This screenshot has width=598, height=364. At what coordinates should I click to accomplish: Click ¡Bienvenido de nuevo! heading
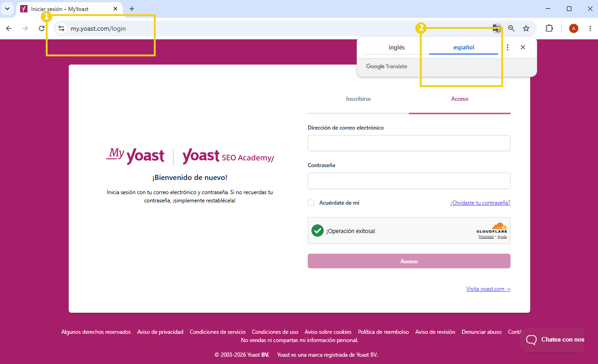coord(190,178)
